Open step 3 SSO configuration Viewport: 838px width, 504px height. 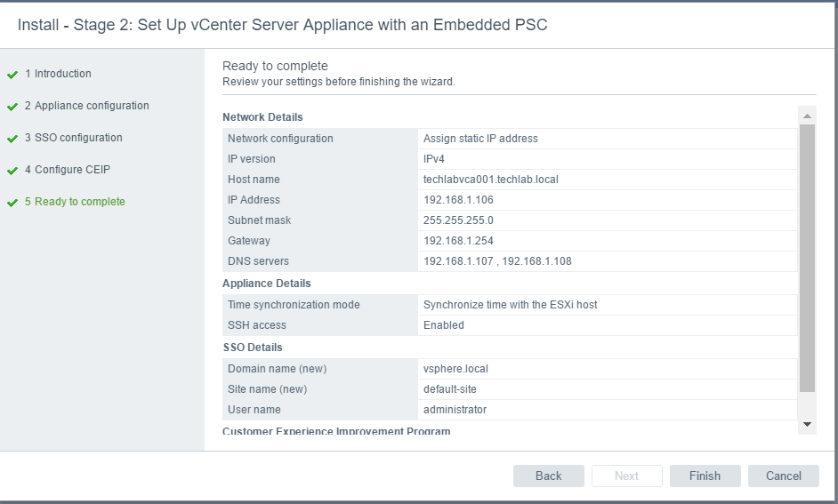pos(73,138)
